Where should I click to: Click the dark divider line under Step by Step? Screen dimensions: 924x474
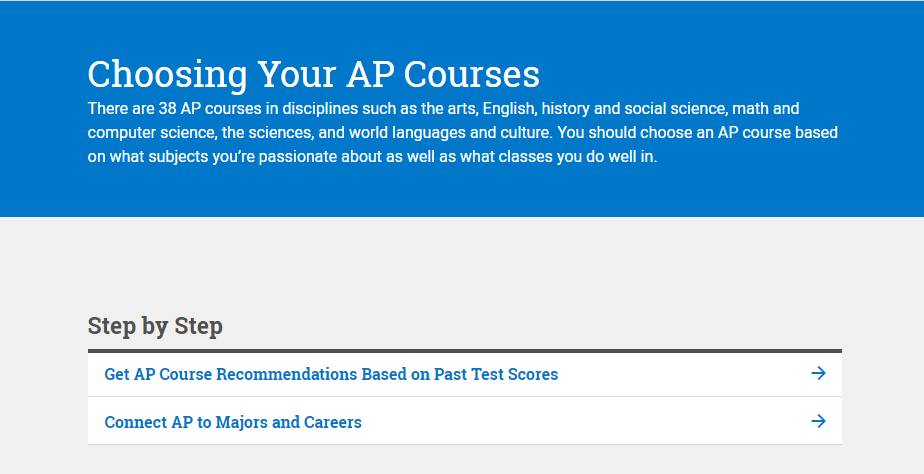click(464, 351)
